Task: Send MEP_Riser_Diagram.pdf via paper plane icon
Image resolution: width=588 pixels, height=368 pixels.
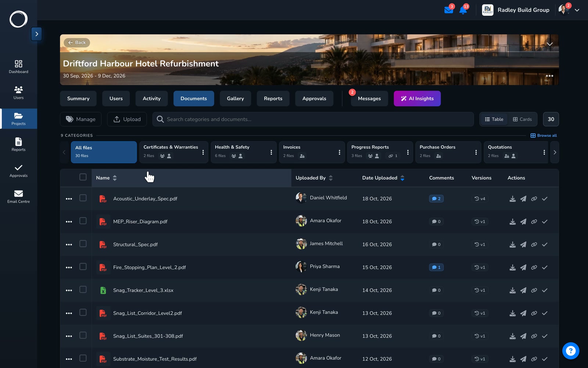Action: tap(523, 222)
